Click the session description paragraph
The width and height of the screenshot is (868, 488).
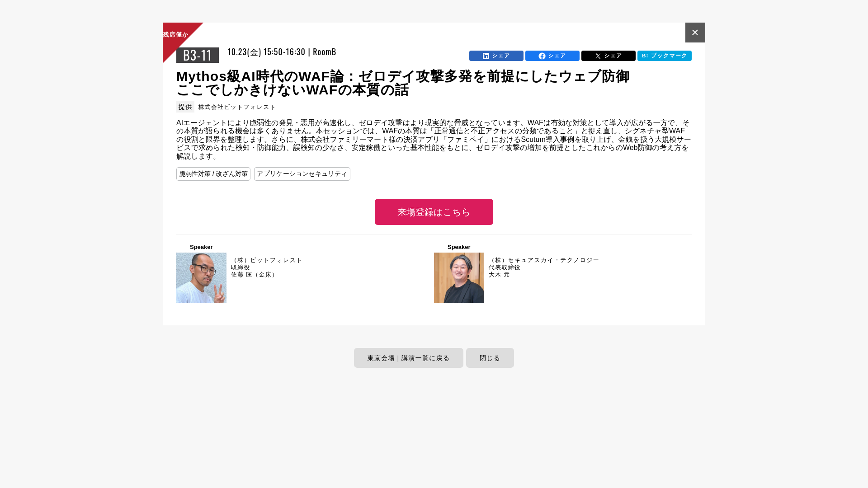tap(434, 140)
